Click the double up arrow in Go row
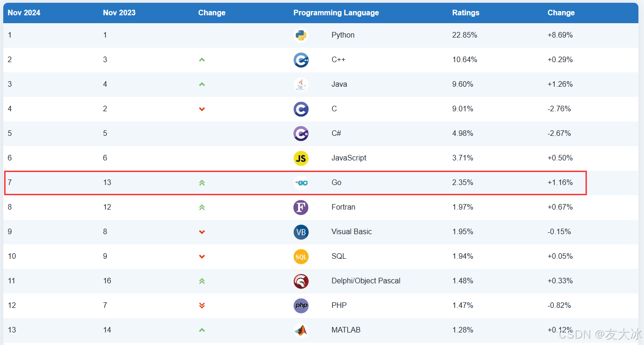 [202, 183]
